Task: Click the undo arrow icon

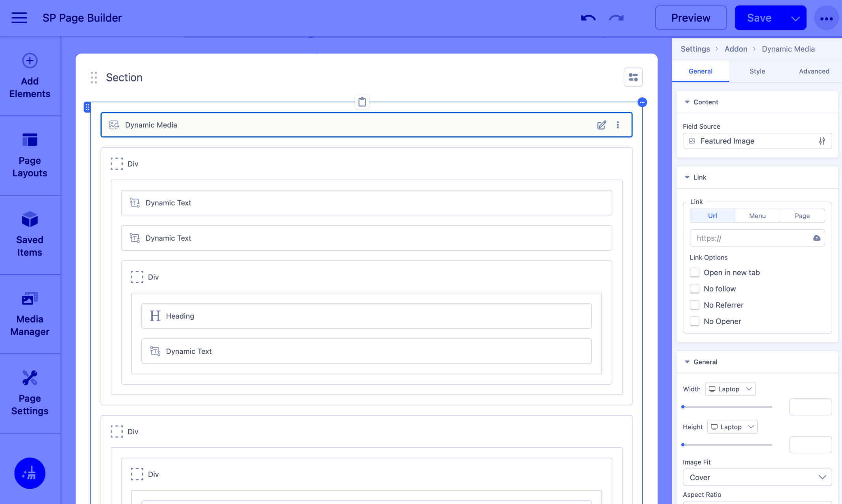Action: [x=588, y=18]
